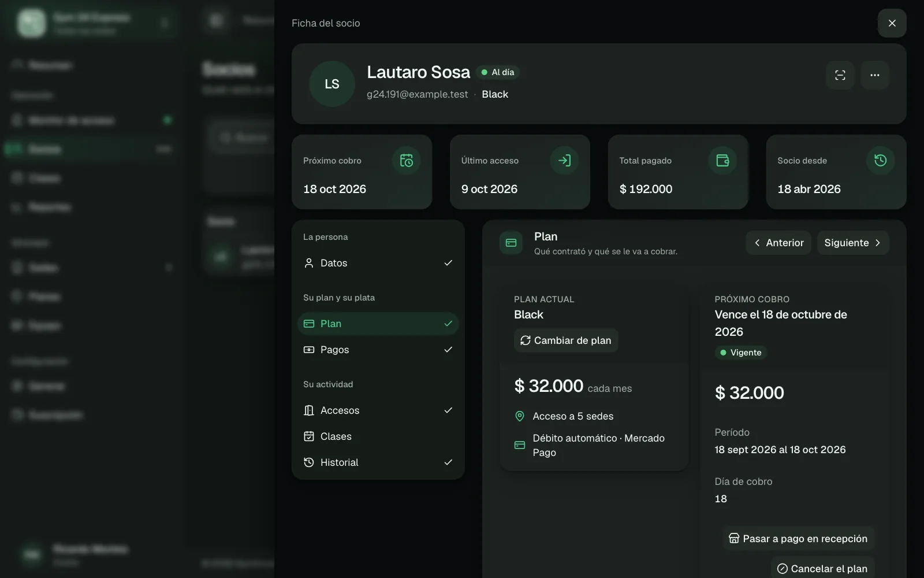Click Pasar a pago en recepción
Viewport: 924px width, 578px height.
tap(798, 539)
